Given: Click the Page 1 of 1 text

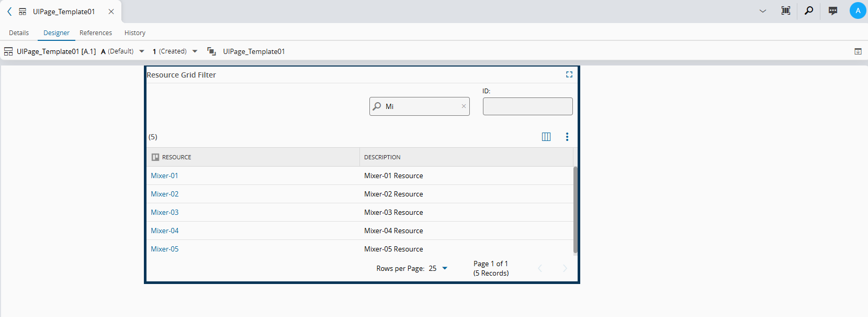Looking at the screenshot, I should click(491, 264).
